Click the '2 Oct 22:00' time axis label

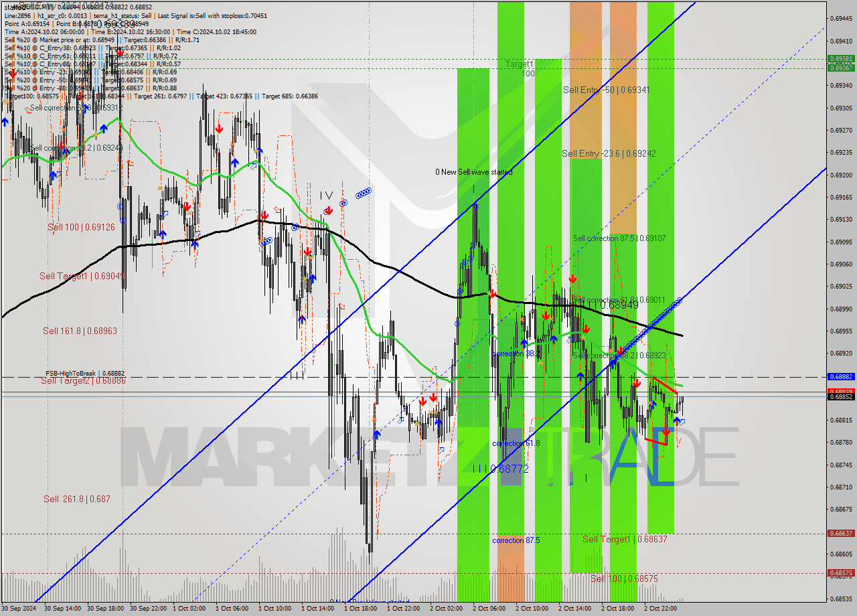click(x=660, y=608)
